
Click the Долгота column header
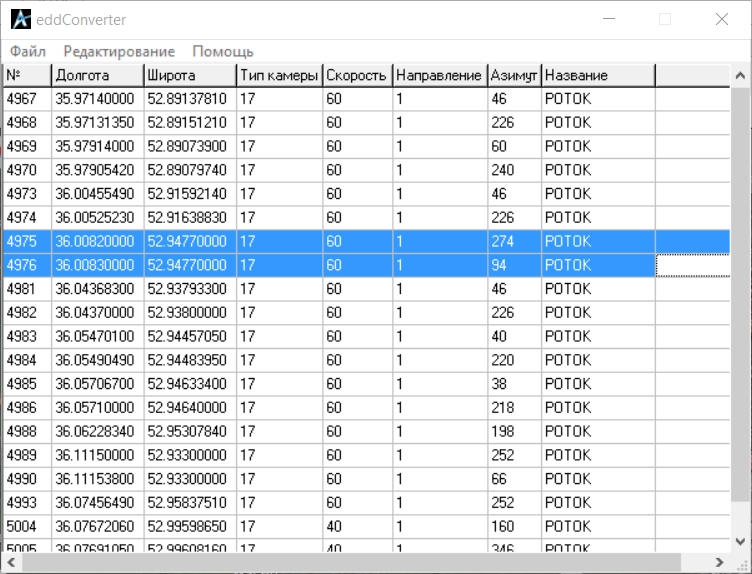point(97,75)
